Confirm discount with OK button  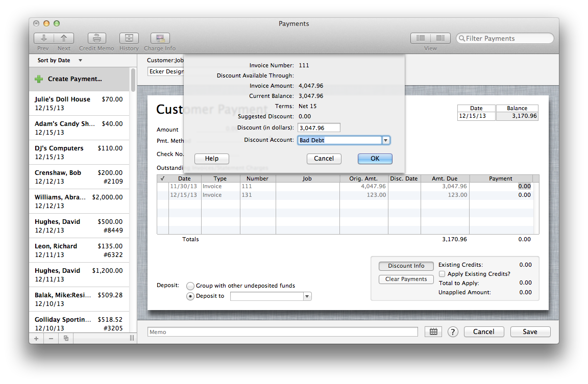(375, 159)
